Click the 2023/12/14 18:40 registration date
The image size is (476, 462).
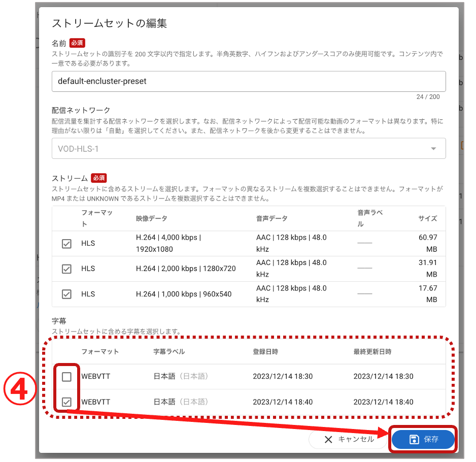(x=283, y=402)
